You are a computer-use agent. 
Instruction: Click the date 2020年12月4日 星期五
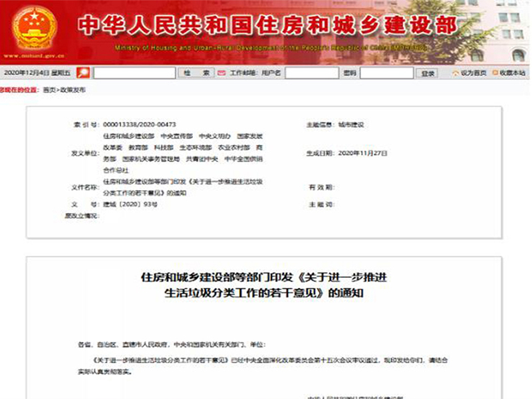coord(37,73)
